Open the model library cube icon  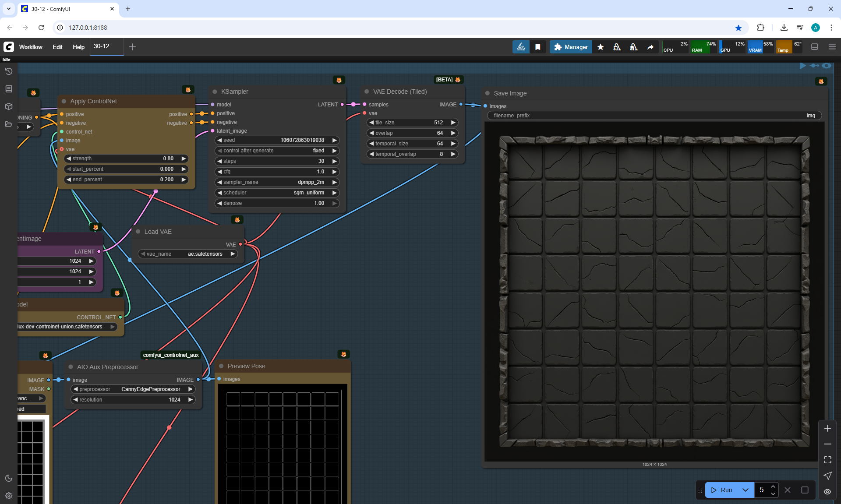coord(8,106)
